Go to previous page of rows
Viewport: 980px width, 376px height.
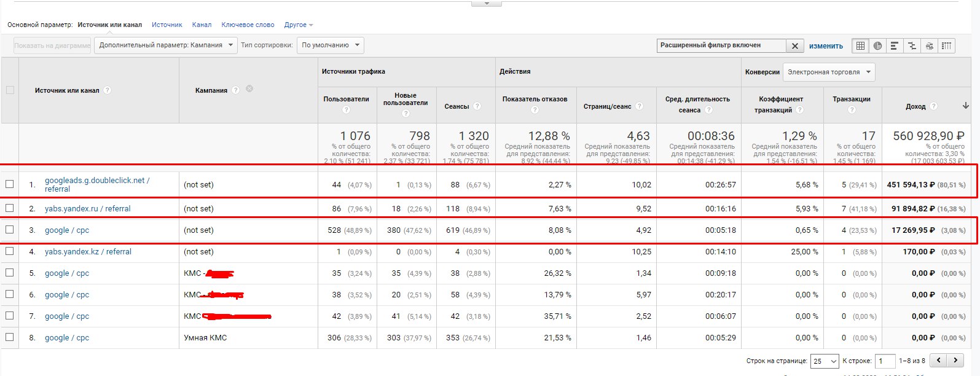pos(938,361)
